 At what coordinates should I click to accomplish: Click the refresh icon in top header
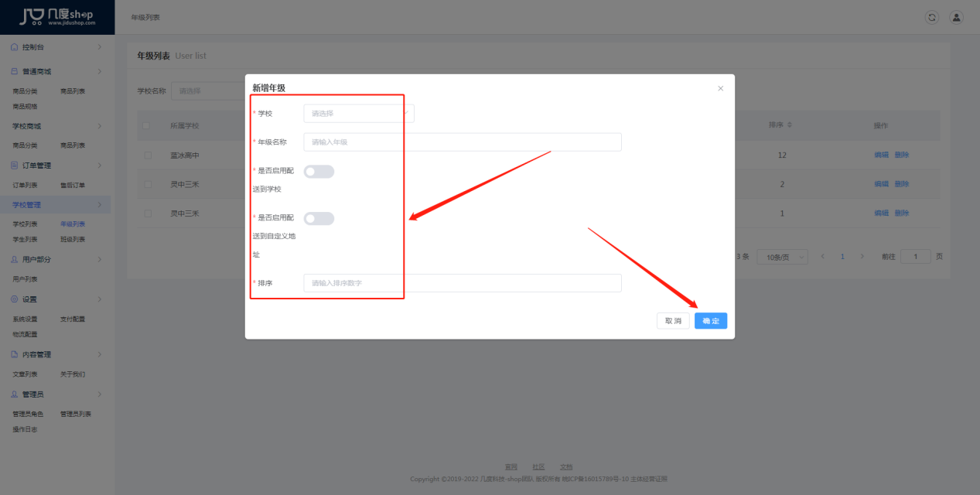coord(932,17)
